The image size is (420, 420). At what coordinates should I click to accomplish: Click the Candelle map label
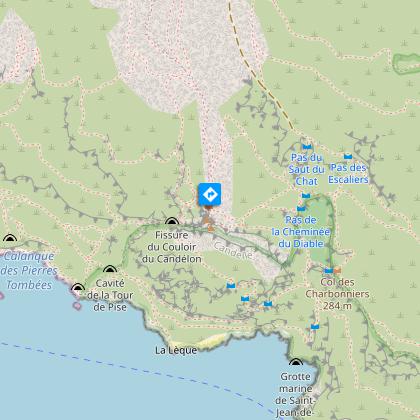point(233,251)
